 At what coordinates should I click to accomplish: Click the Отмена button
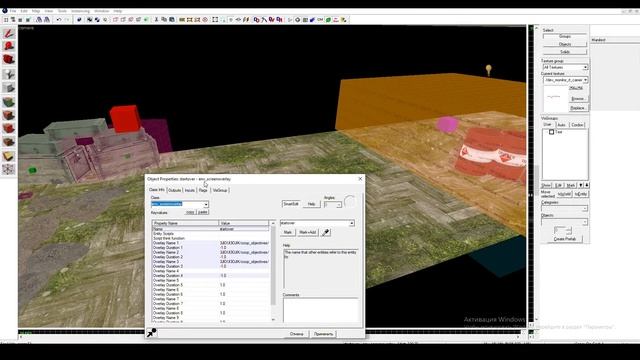point(297,334)
